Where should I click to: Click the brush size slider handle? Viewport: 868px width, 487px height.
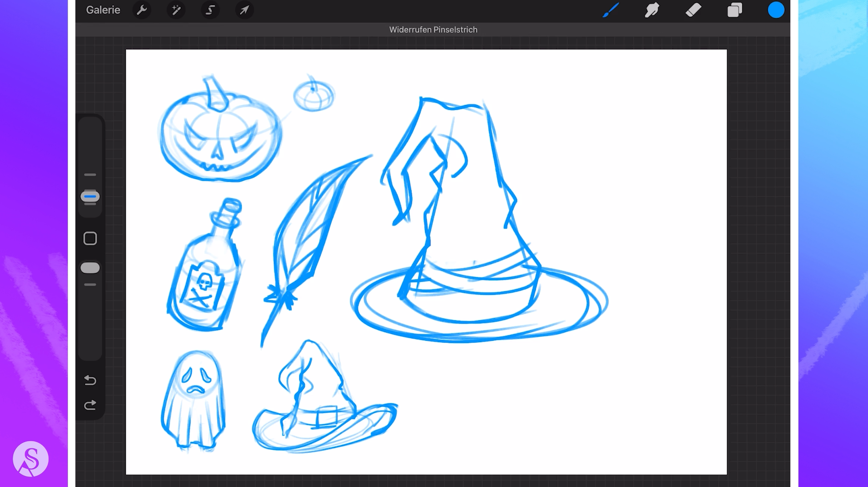[x=90, y=197]
